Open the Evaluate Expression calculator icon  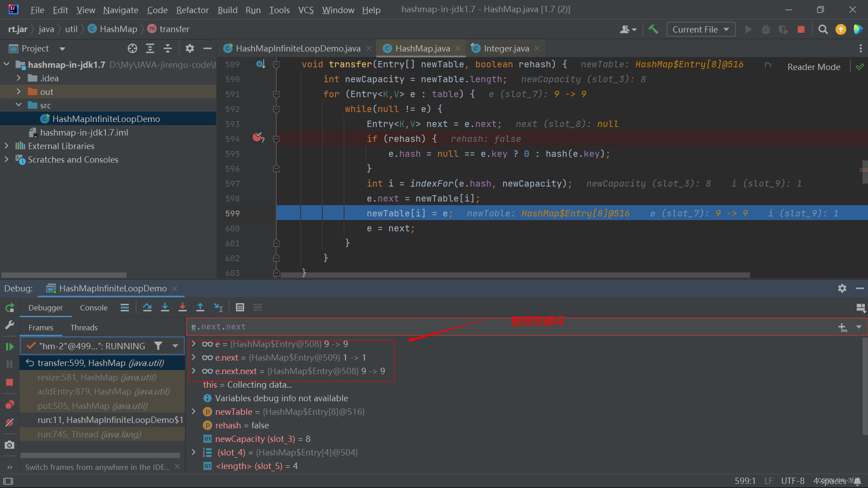pos(240,307)
